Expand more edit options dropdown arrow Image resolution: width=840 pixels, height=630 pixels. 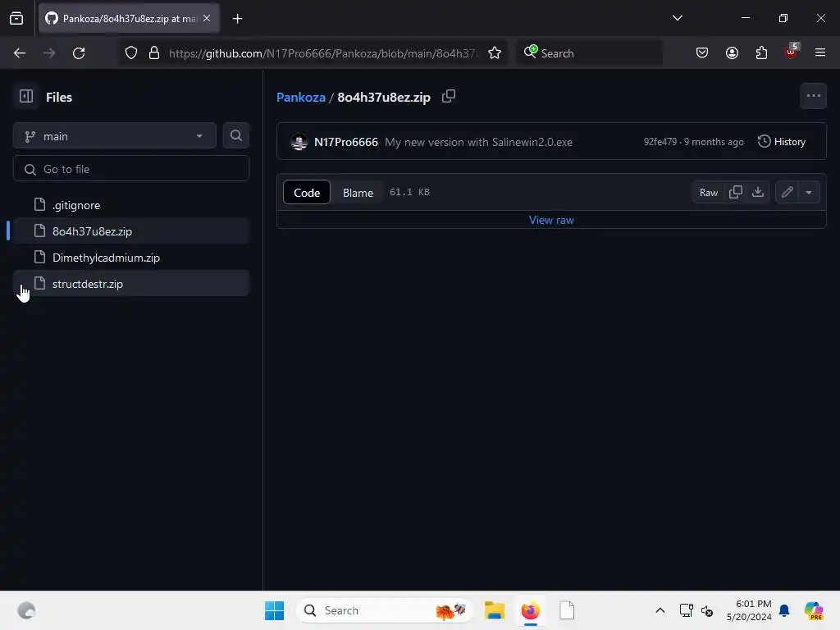[x=809, y=192]
